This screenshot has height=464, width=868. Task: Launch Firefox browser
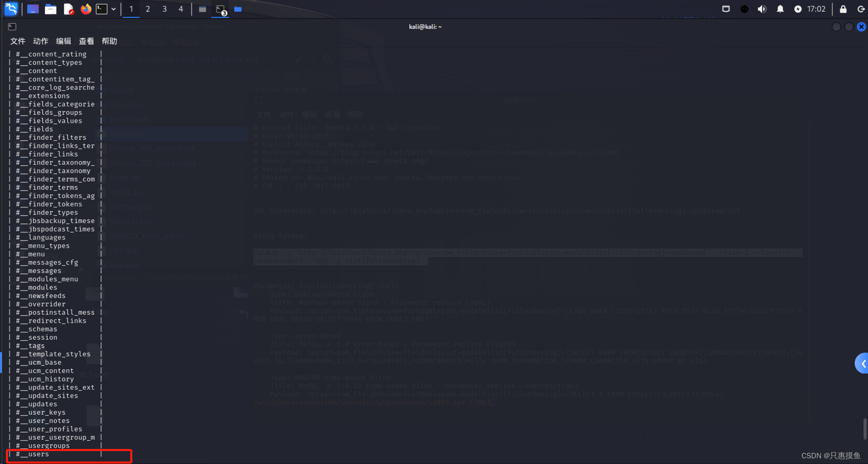pyautogui.click(x=86, y=9)
